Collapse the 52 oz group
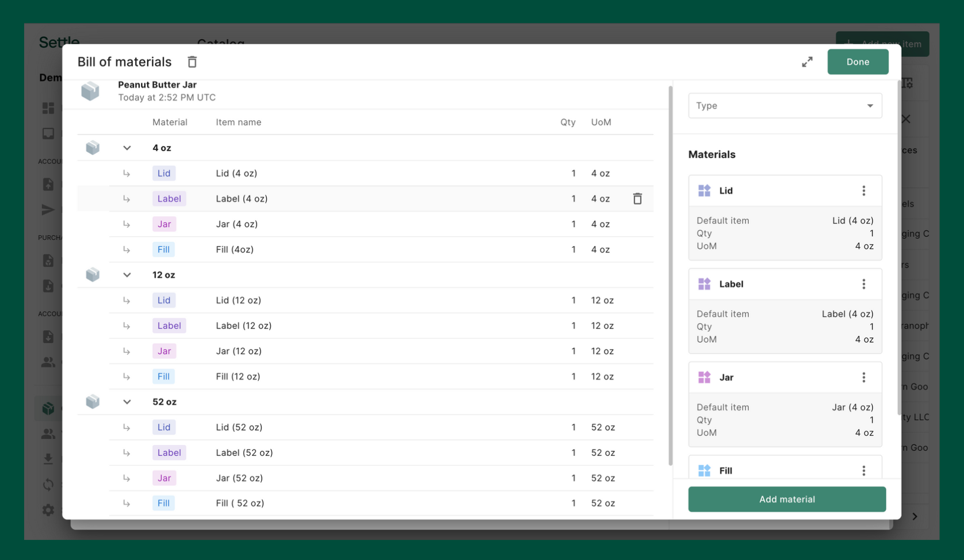This screenshot has height=560, width=964. pos(127,401)
